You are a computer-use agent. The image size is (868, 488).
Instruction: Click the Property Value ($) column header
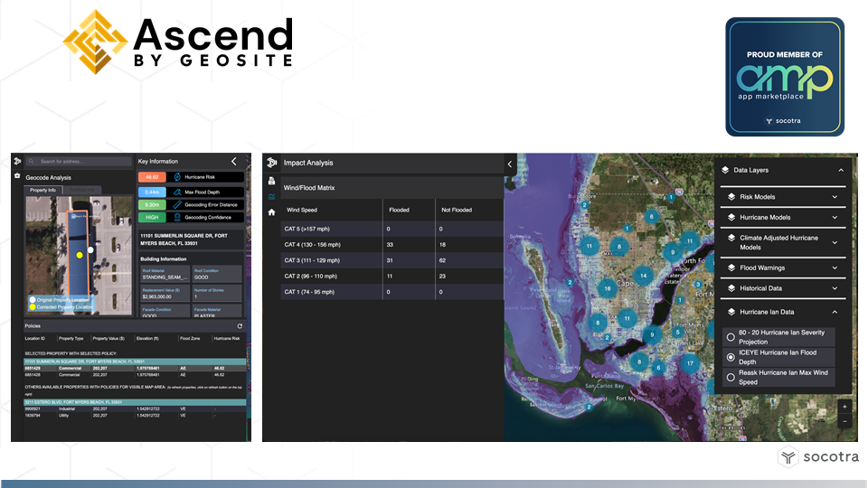(108, 338)
